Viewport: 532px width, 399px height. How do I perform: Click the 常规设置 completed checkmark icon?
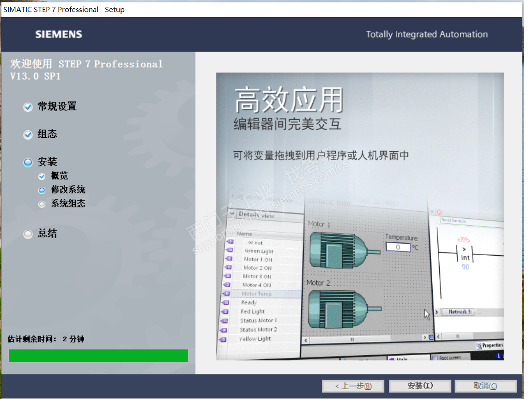[28, 107]
